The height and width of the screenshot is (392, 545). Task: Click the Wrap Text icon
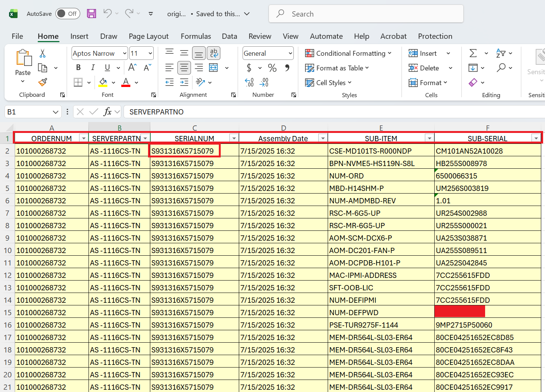[x=214, y=53]
